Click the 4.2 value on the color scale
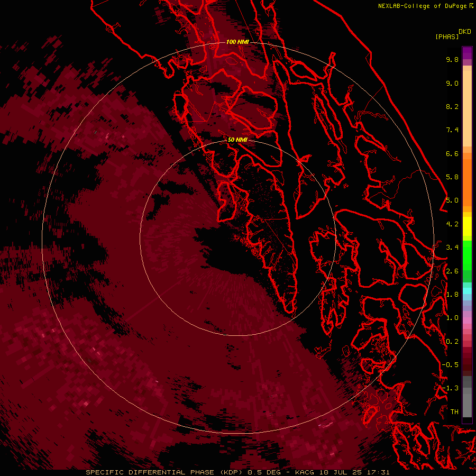 coord(452,224)
